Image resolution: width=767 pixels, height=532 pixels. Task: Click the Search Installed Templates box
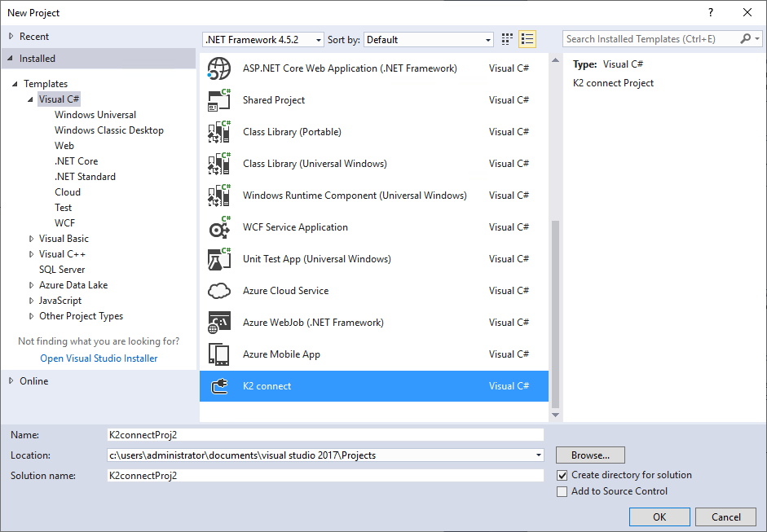coord(652,38)
